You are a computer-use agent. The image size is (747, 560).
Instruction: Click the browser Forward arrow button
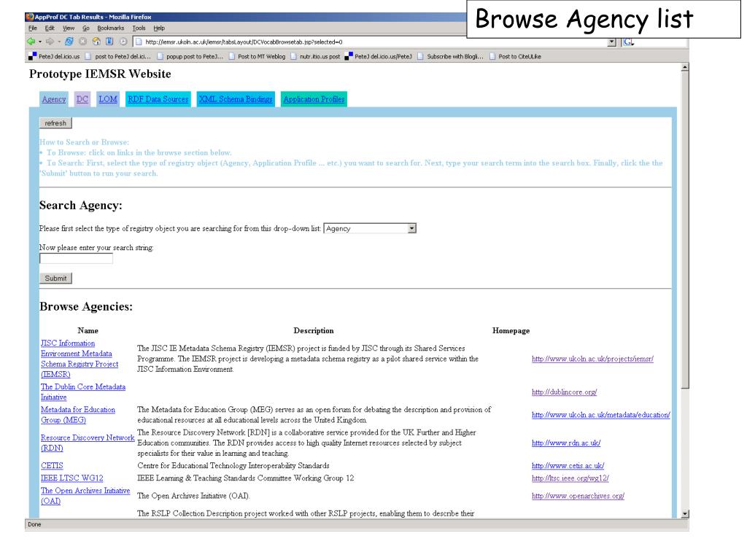[x=50, y=42]
